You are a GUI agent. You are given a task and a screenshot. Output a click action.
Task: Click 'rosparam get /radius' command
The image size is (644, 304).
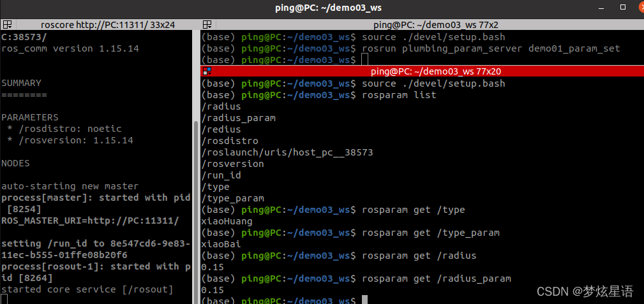tap(419, 256)
